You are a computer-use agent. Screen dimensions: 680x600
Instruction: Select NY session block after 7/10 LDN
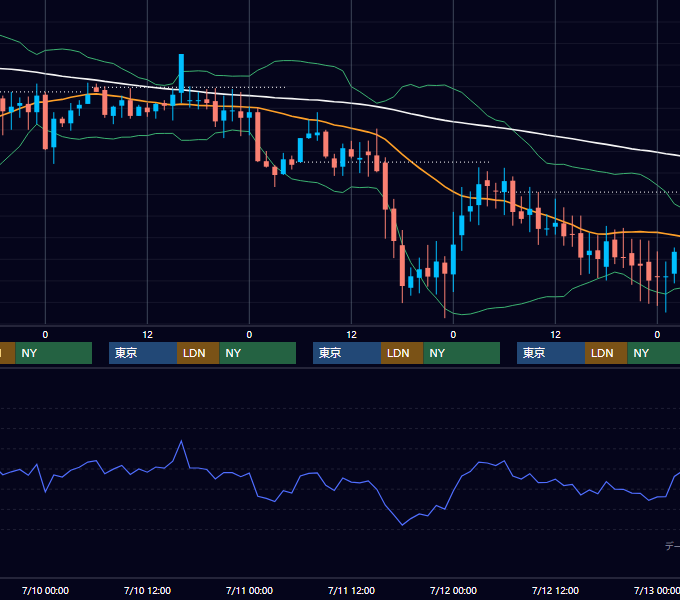pyautogui.click(x=258, y=353)
